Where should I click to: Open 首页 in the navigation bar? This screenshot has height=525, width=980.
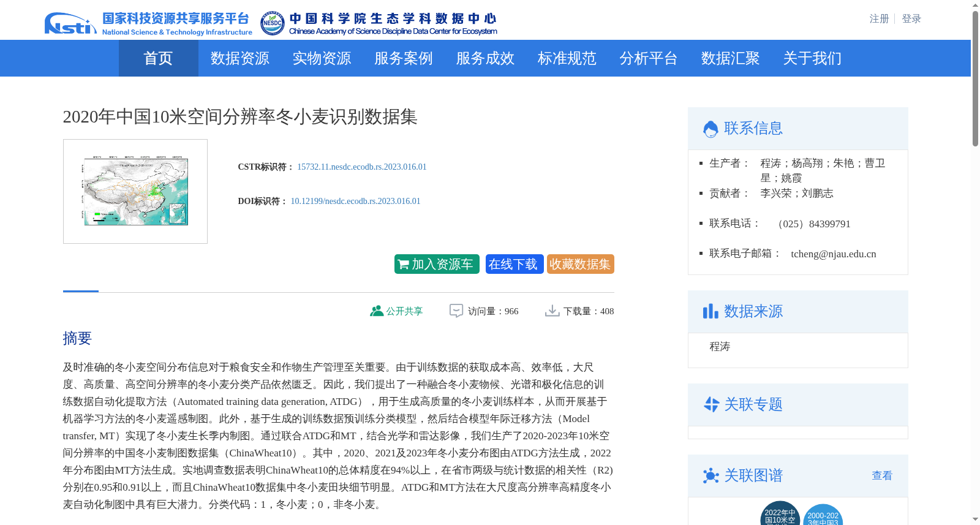point(158,58)
